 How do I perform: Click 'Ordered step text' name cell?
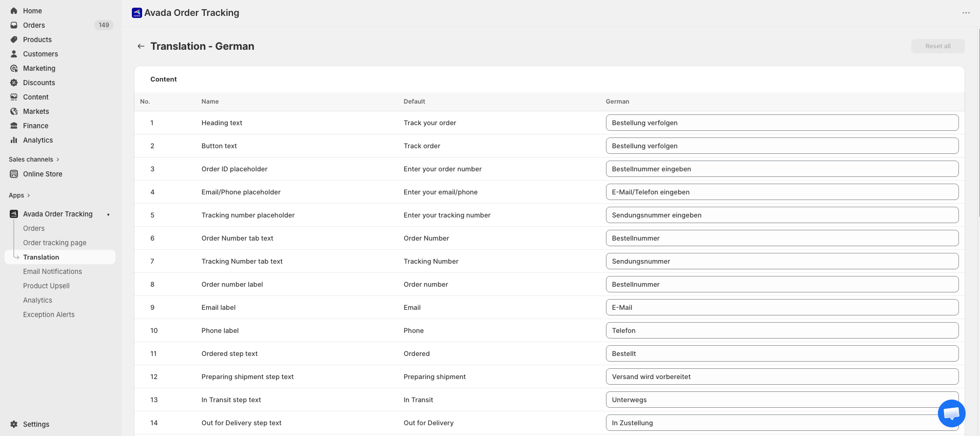pyautogui.click(x=229, y=353)
